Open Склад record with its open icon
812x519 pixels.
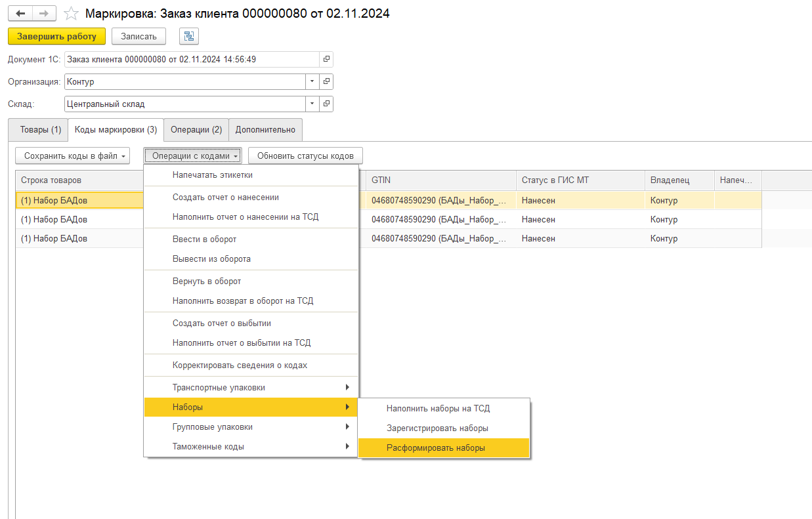tap(326, 104)
